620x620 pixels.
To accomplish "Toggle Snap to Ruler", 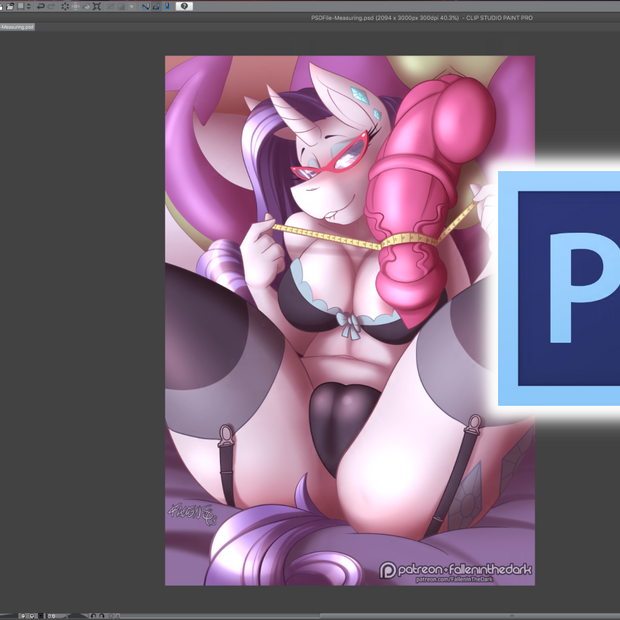I will [x=146, y=6].
